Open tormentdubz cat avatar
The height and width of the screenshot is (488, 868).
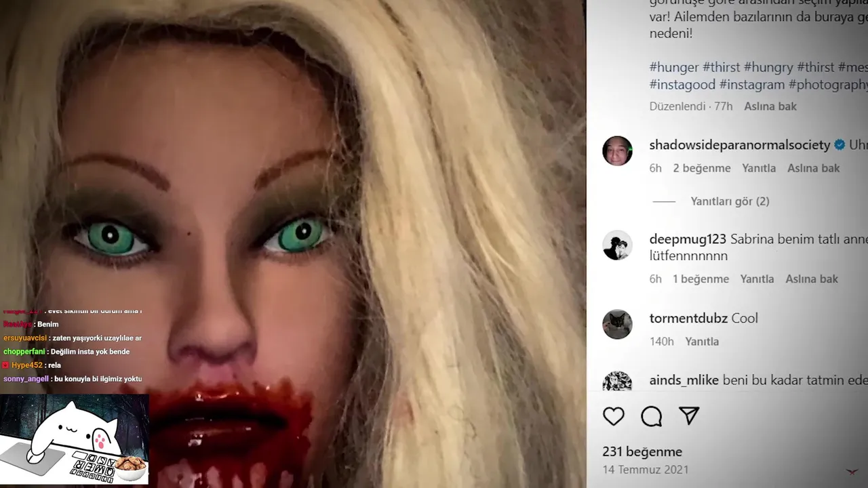pyautogui.click(x=617, y=324)
